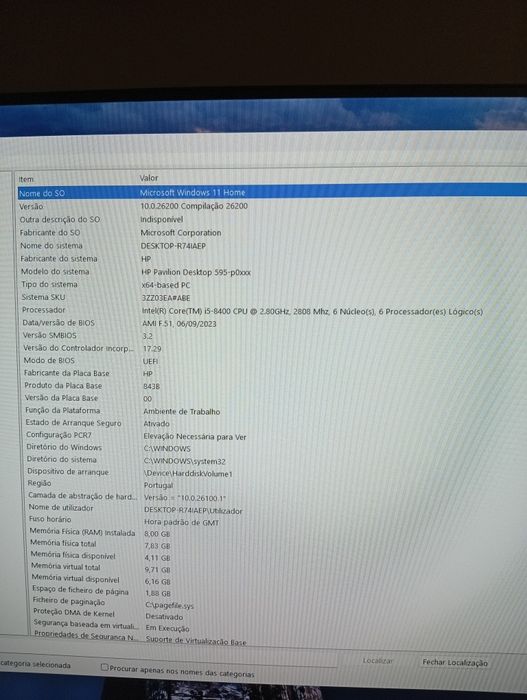This screenshot has width=527, height=700.
Task: Select 'Produto da Placa Base' row
Action: point(63,385)
